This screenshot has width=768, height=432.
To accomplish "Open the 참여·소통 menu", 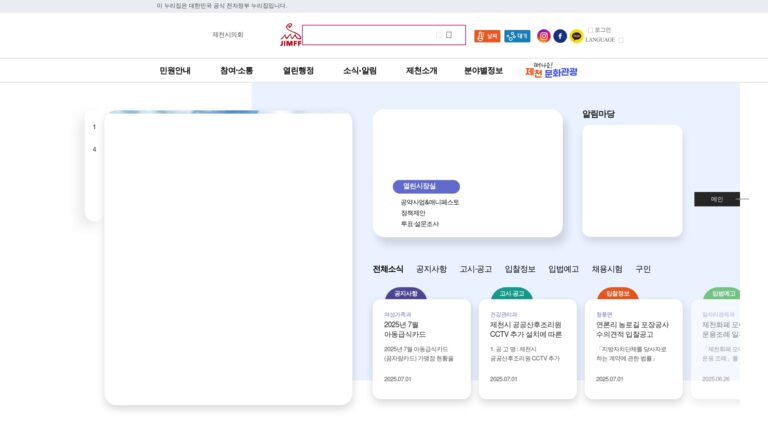I will click(237, 71).
